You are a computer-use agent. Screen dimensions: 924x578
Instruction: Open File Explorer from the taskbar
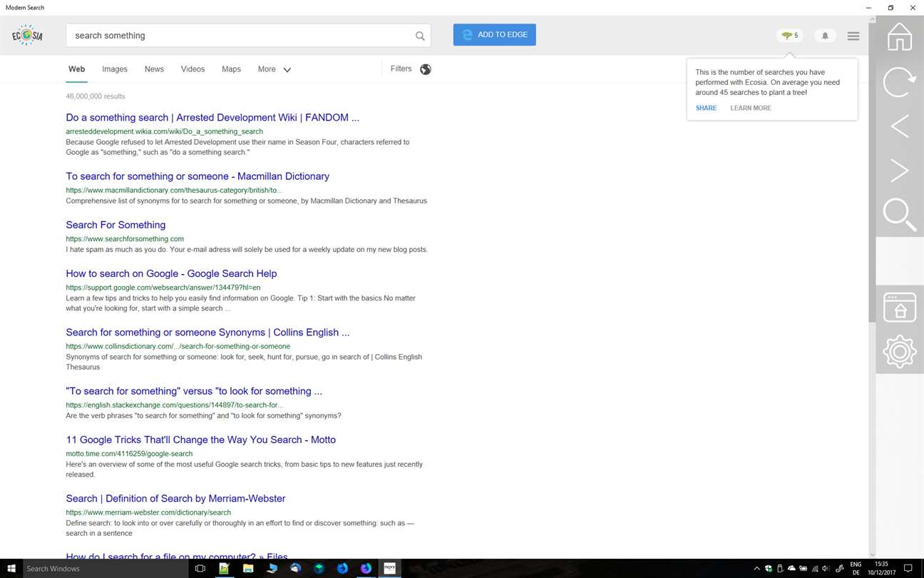[x=248, y=569]
